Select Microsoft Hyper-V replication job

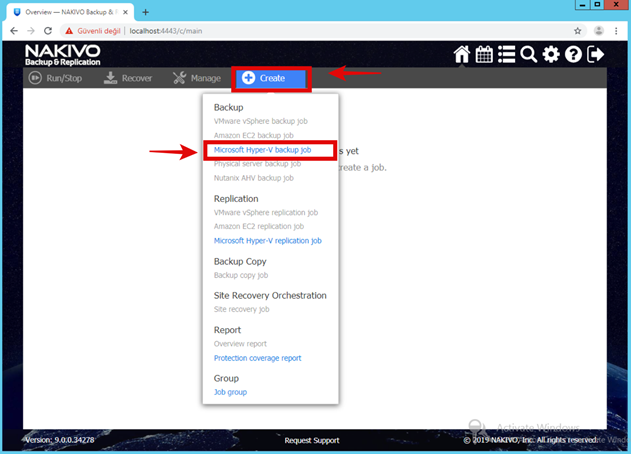(268, 241)
